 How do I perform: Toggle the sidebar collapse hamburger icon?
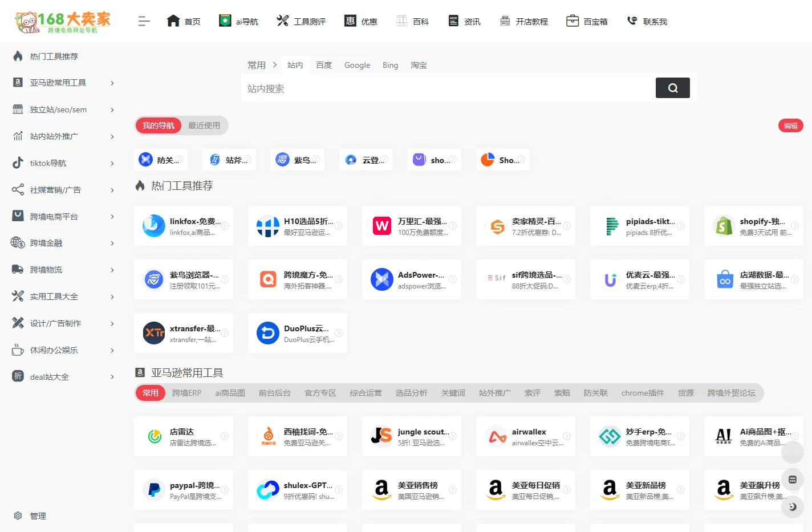coord(144,22)
